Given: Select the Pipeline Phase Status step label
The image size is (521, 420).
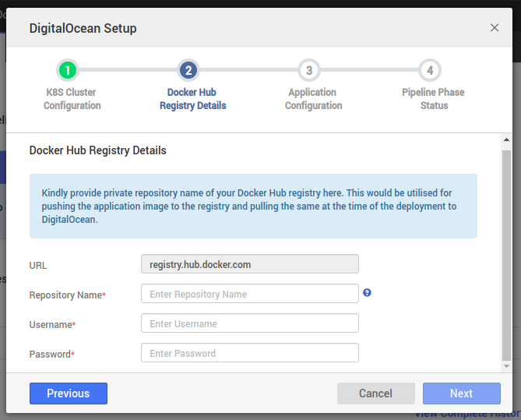Looking at the screenshot, I should click(434, 99).
